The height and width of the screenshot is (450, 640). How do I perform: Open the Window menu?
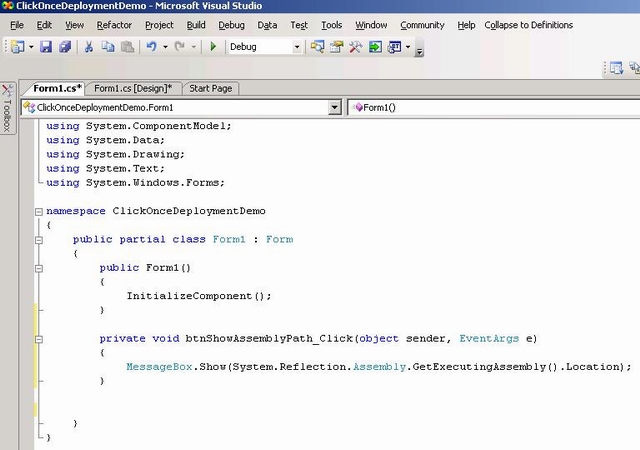pyautogui.click(x=371, y=25)
